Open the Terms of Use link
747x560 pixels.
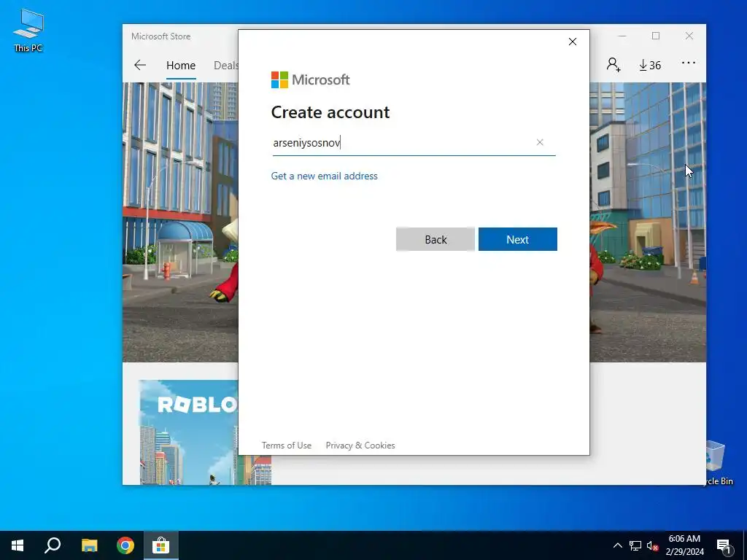click(x=286, y=446)
